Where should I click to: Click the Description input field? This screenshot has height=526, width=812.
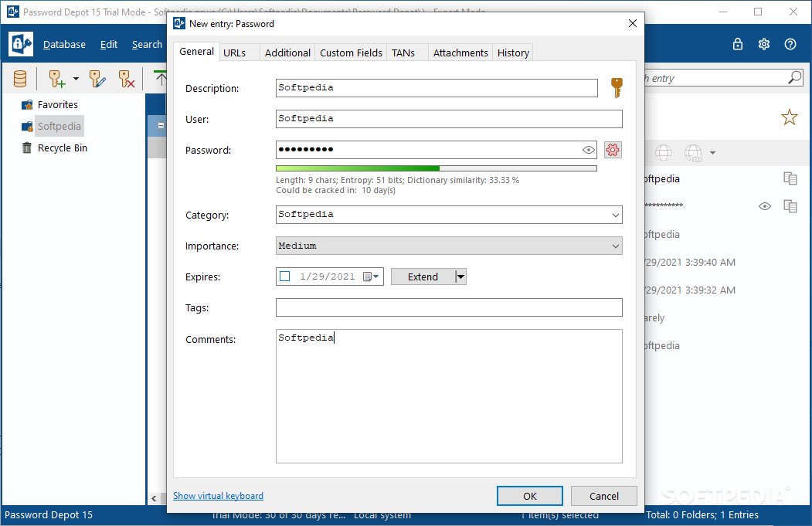tap(437, 88)
